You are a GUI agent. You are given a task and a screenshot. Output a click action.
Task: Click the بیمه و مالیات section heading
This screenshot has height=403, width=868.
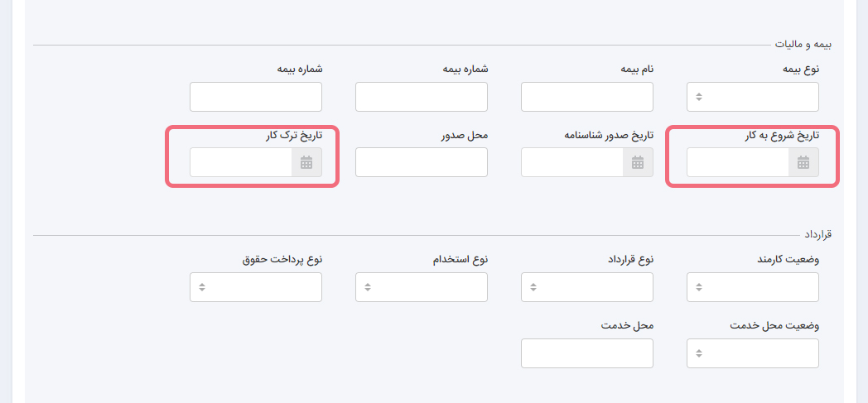tap(803, 43)
